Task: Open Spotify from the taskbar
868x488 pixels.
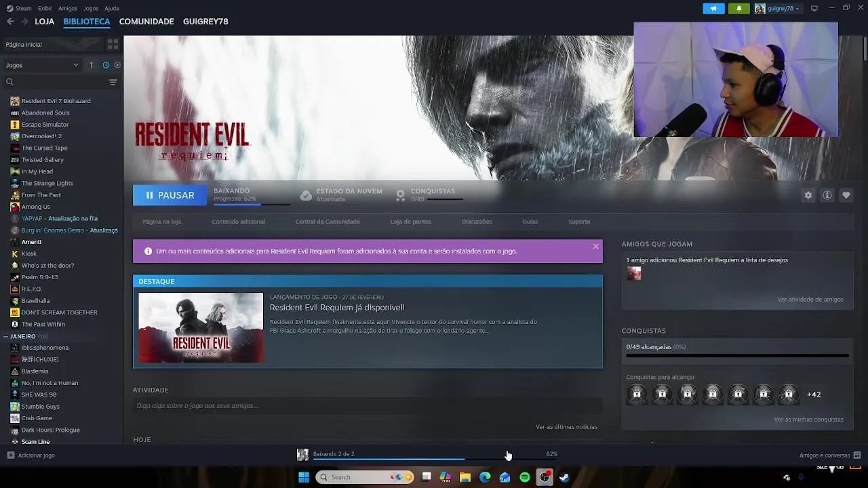Action: [x=525, y=477]
